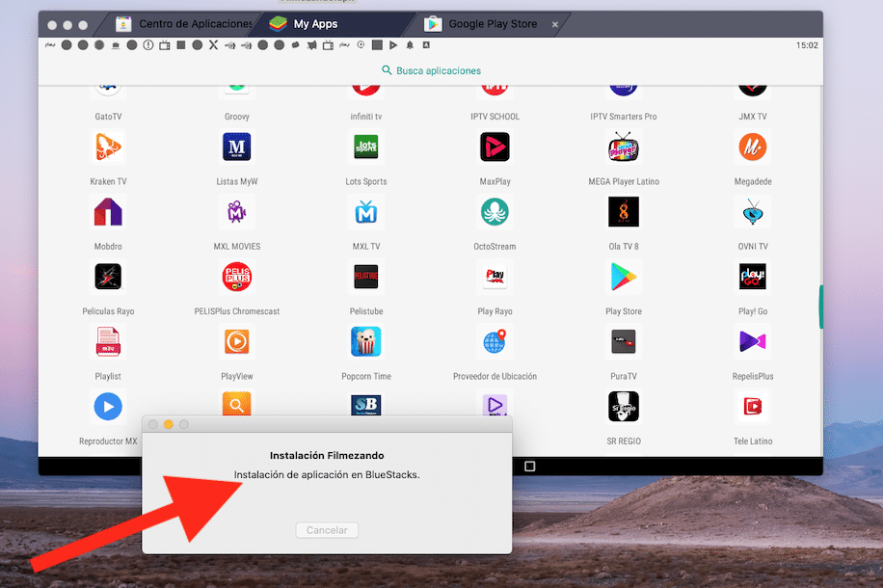Close the Google Play Store tab

(x=555, y=24)
